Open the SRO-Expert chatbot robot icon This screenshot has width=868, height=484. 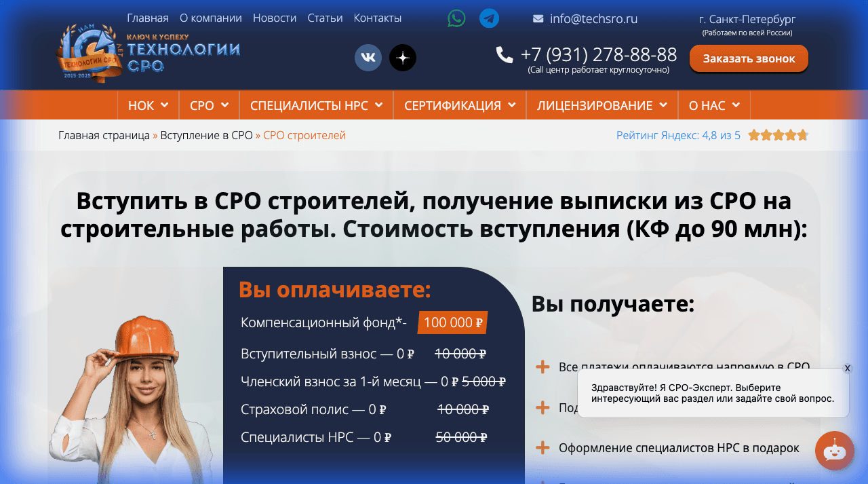point(834,451)
